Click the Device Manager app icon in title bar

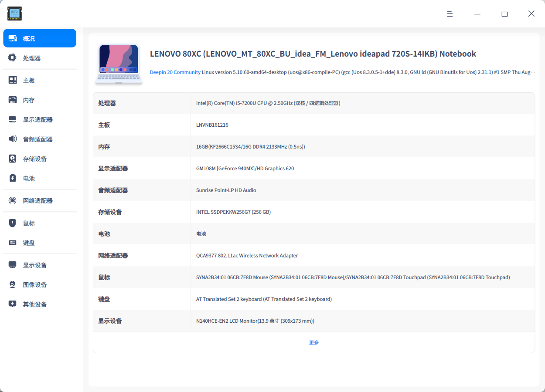[x=14, y=14]
